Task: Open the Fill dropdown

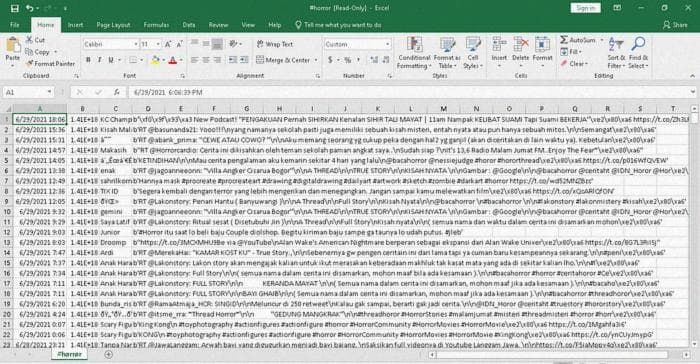Action: [x=571, y=52]
